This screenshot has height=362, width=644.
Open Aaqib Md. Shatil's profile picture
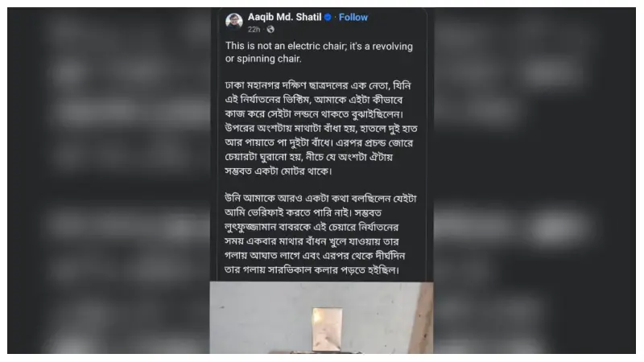click(234, 22)
